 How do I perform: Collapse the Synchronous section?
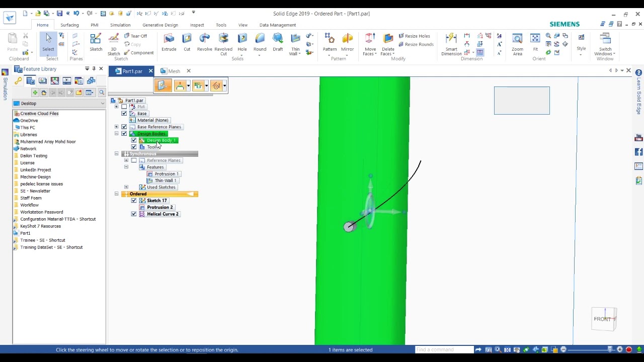[117, 154]
